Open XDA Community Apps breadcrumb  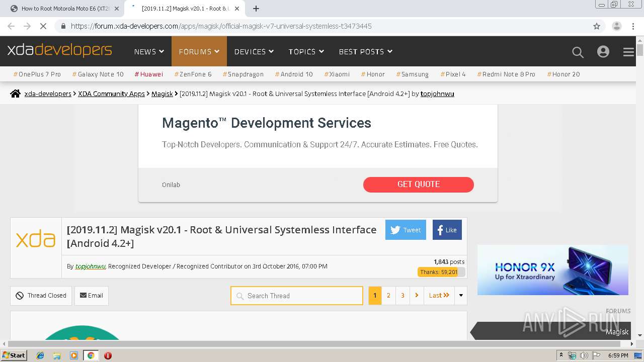pos(111,94)
